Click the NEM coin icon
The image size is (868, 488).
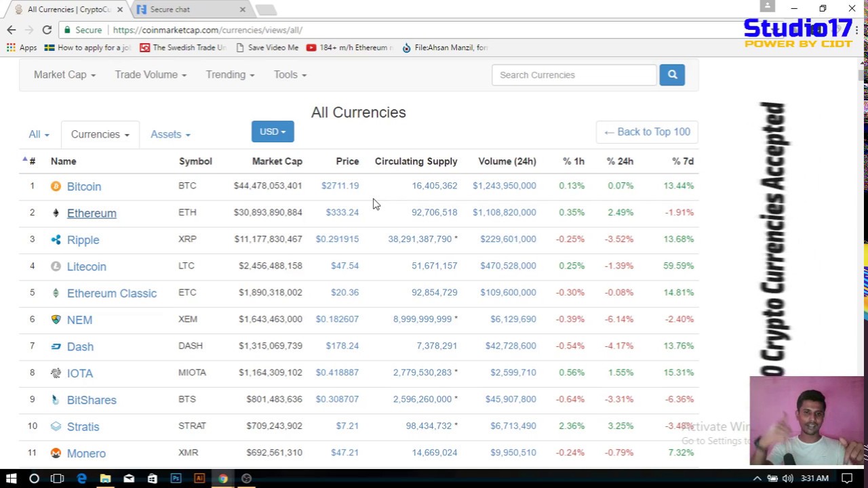[56, 319]
